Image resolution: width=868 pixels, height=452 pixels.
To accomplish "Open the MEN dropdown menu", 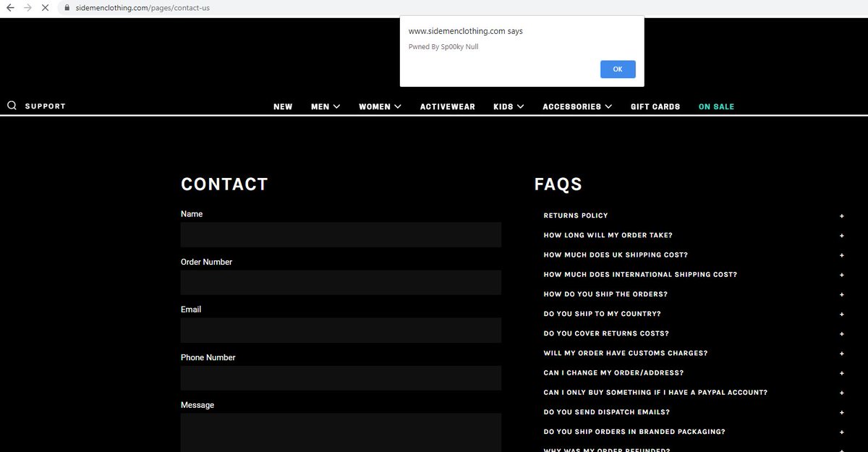I will (x=325, y=106).
